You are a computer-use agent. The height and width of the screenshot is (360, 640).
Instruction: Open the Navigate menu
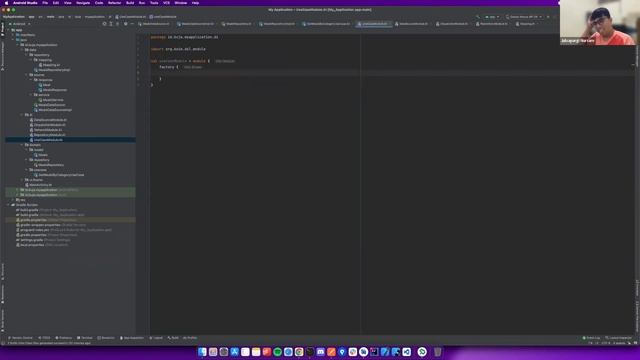click(x=83, y=3)
